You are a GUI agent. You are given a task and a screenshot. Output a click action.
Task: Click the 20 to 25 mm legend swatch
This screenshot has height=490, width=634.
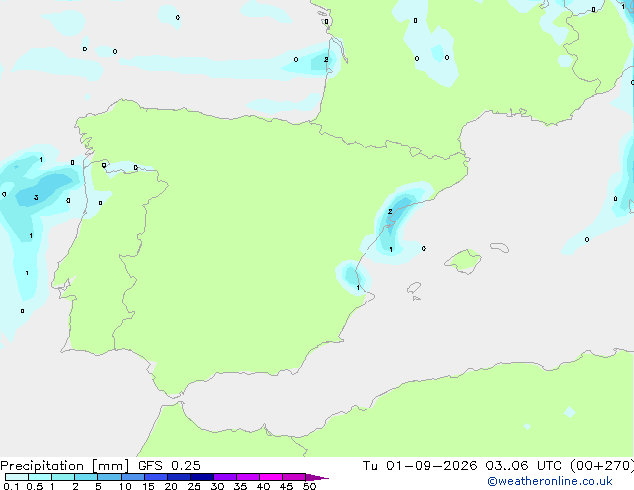click(x=178, y=477)
